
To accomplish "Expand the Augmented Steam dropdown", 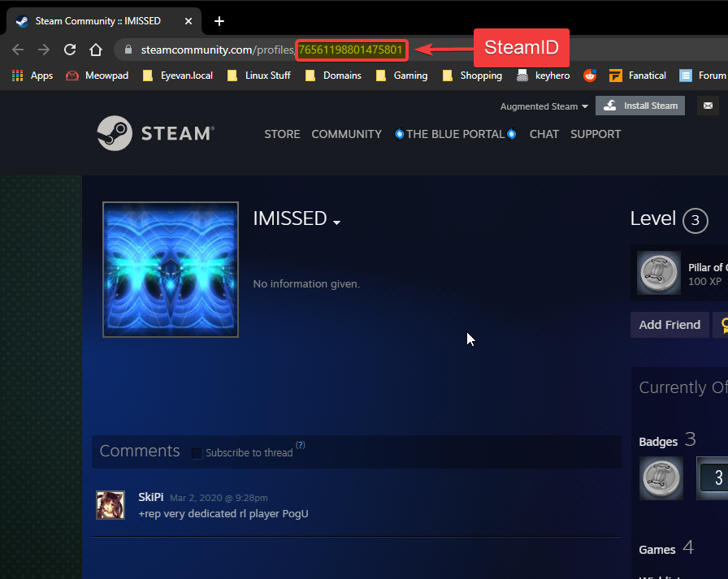I will coord(544,106).
